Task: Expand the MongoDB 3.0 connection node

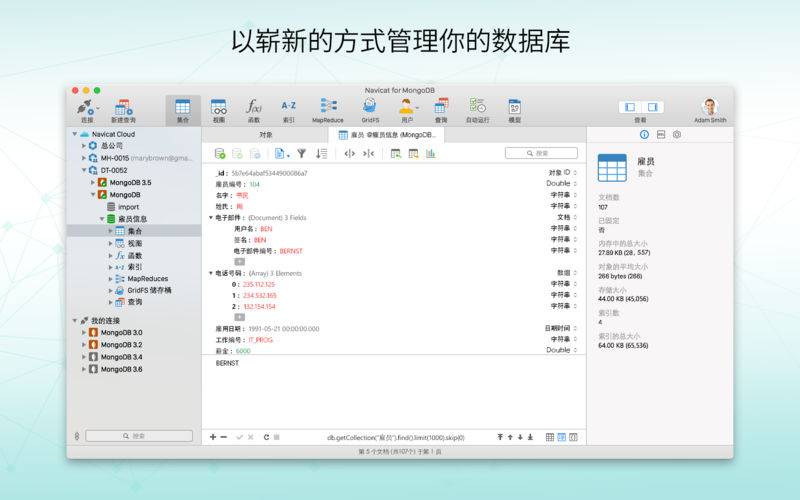Action: tap(84, 332)
